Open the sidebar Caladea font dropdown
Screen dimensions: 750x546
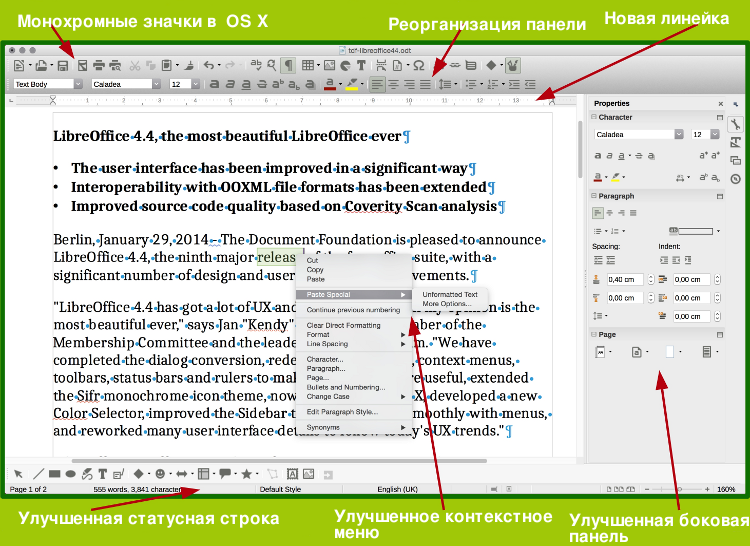tap(679, 134)
